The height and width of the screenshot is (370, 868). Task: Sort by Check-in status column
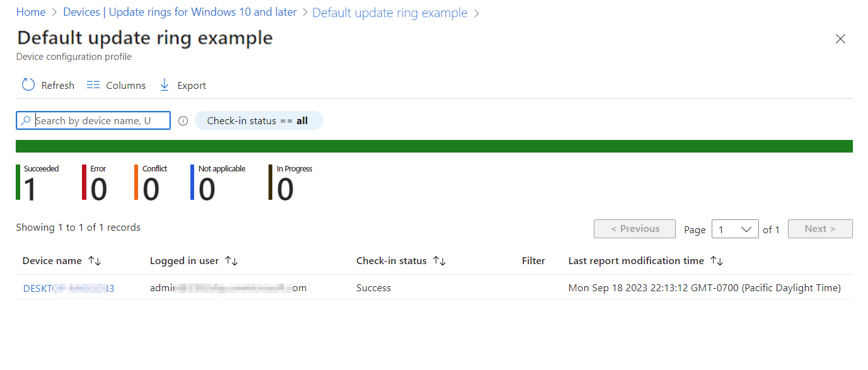tap(439, 260)
